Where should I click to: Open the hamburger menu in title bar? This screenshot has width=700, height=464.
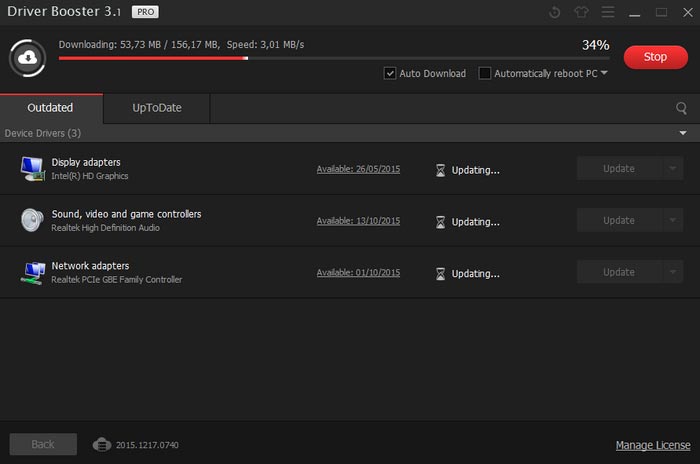[609, 13]
